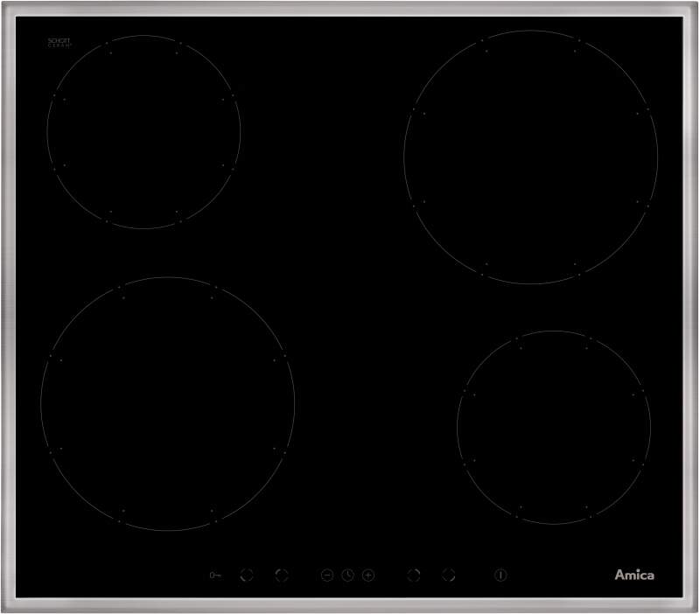This screenshot has height=614, width=700.
Task: Tap the key lock (child lock) sensor
Action: (x=215, y=576)
